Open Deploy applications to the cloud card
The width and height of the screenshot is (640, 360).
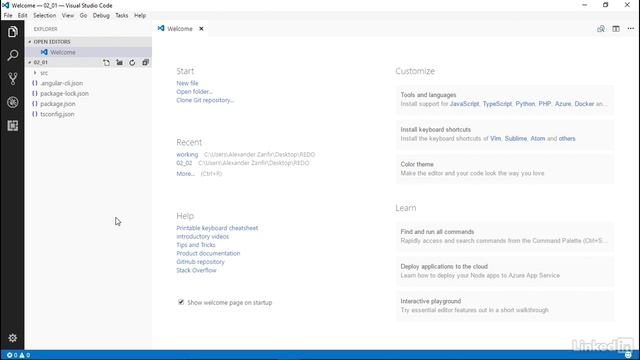504,271
